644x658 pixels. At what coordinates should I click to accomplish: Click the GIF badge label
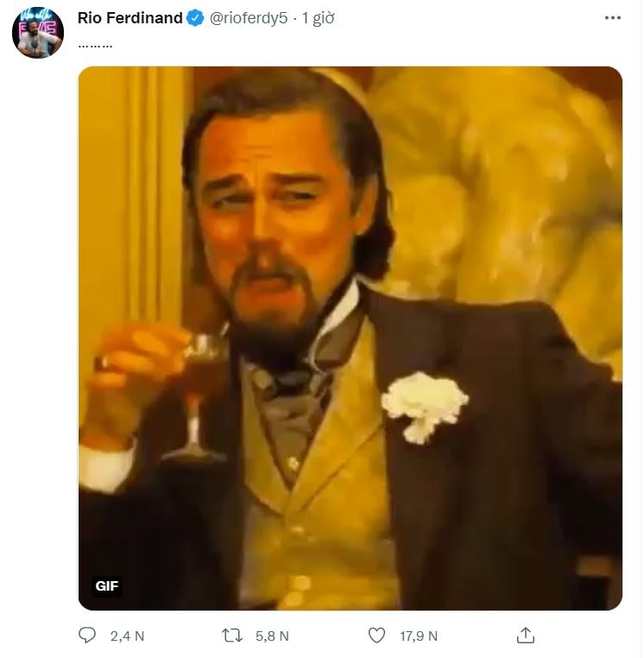click(107, 586)
